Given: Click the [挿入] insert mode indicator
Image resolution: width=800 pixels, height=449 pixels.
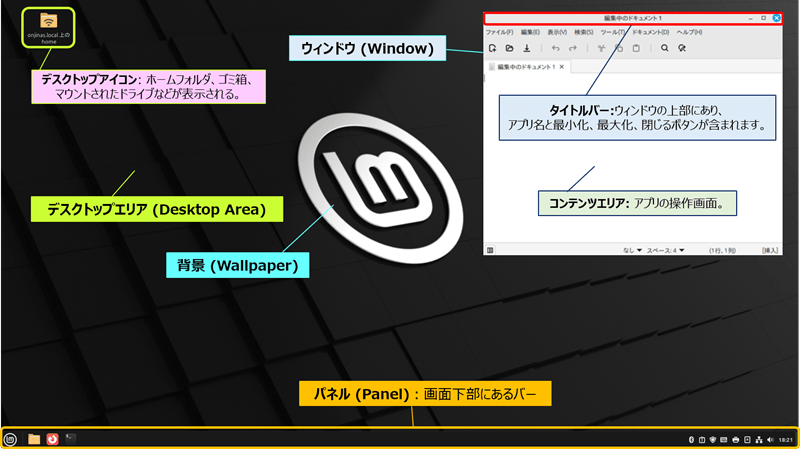Looking at the screenshot, I should coord(770,251).
